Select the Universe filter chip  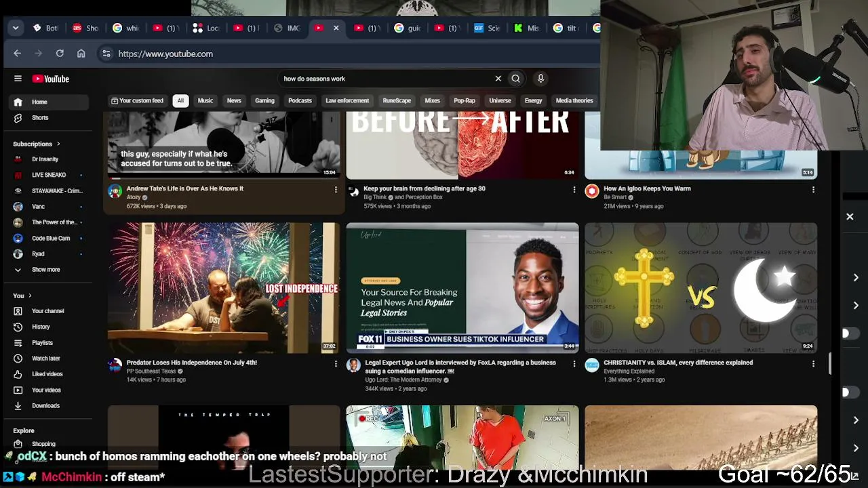point(500,100)
